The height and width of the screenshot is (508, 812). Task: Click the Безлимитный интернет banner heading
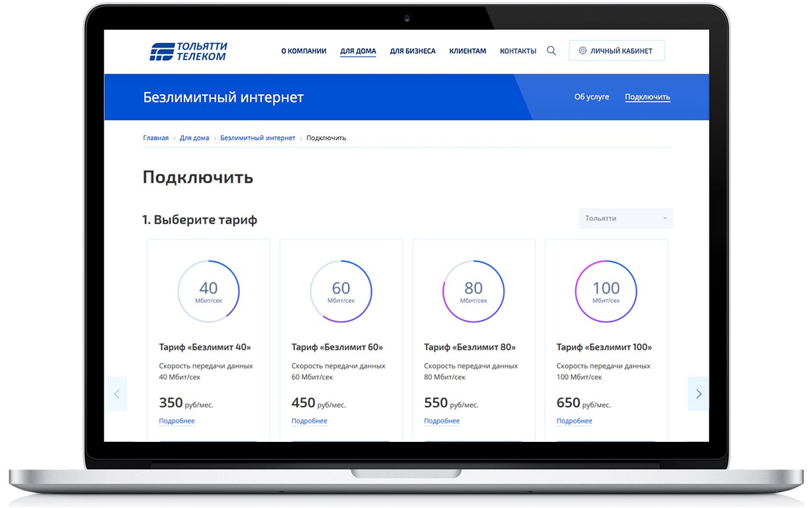point(223,97)
